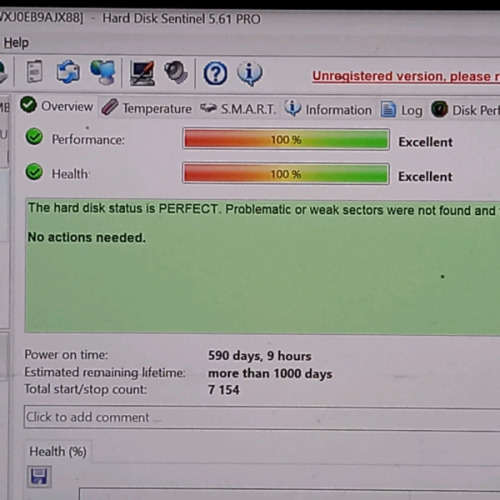500x500 pixels.
Task: Click the 'No actions needed.' text
Action: pyautogui.click(x=87, y=237)
